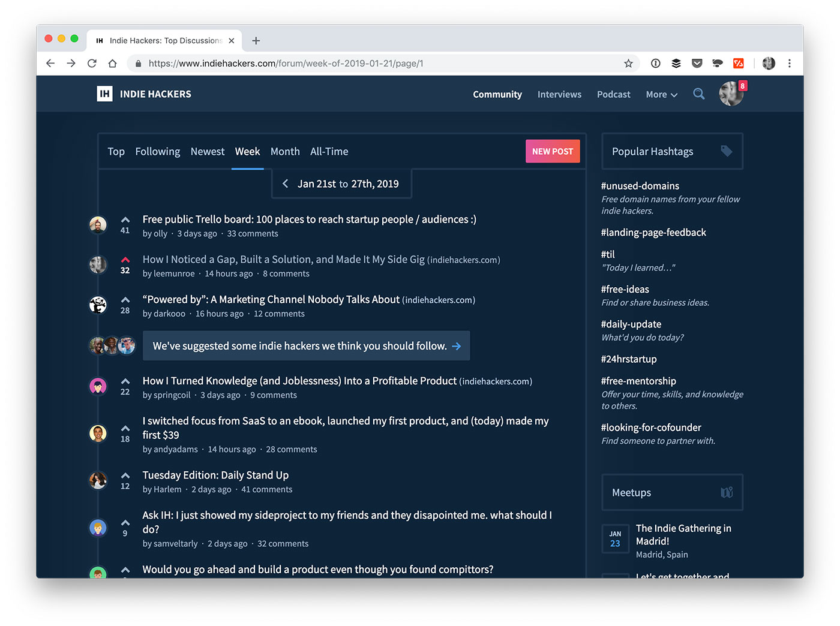Go forward using the browser forward arrow
Viewport: 840px width, 626px height.
tap(71, 63)
